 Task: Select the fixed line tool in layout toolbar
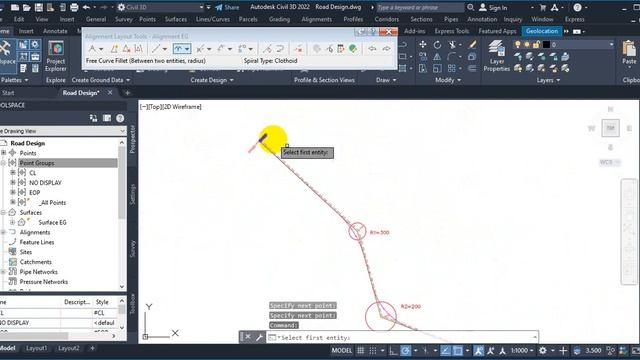click(x=156, y=49)
